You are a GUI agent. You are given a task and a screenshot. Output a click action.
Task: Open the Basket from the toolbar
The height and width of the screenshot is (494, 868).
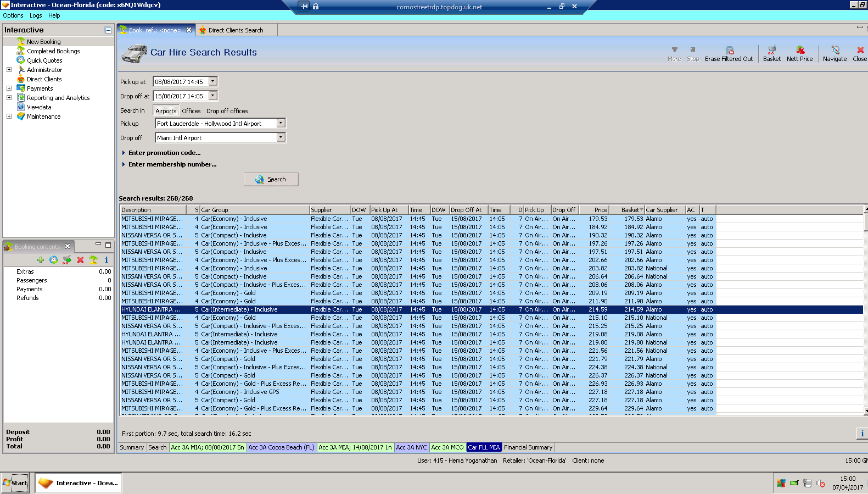(x=771, y=51)
